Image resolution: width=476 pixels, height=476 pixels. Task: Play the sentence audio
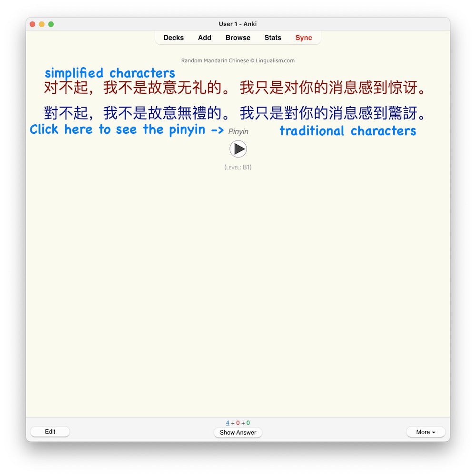click(238, 149)
